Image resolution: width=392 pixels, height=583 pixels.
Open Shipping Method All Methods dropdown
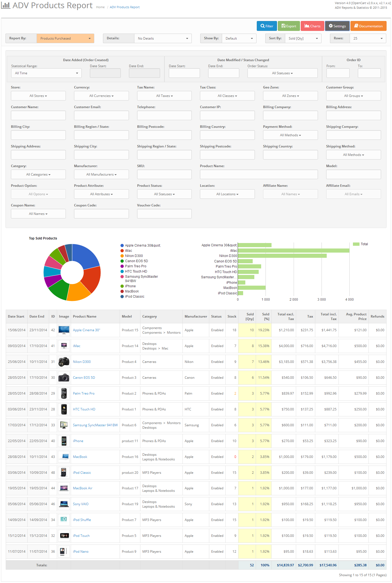[353, 155]
